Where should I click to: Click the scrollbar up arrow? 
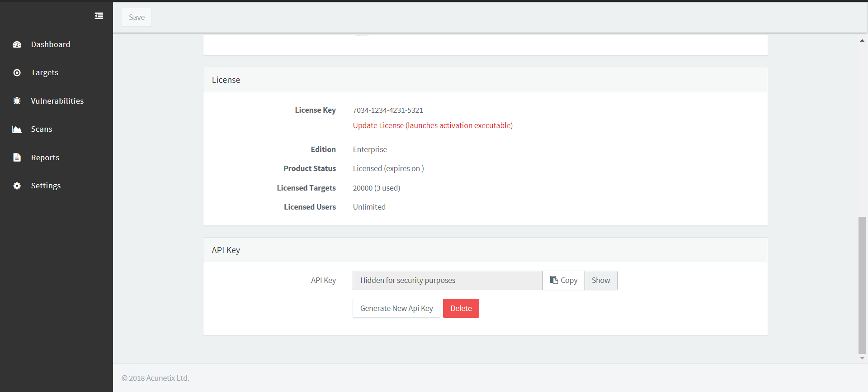tap(862, 41)
